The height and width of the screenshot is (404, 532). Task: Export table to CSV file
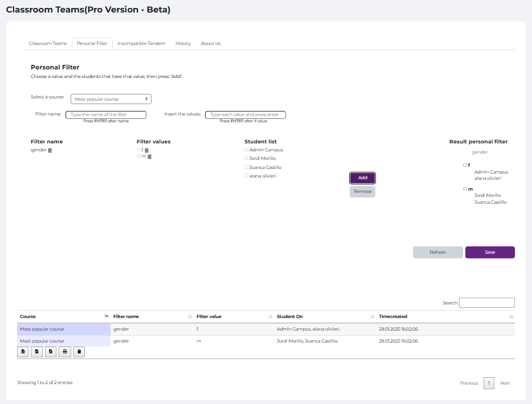(x=37, y=352)
